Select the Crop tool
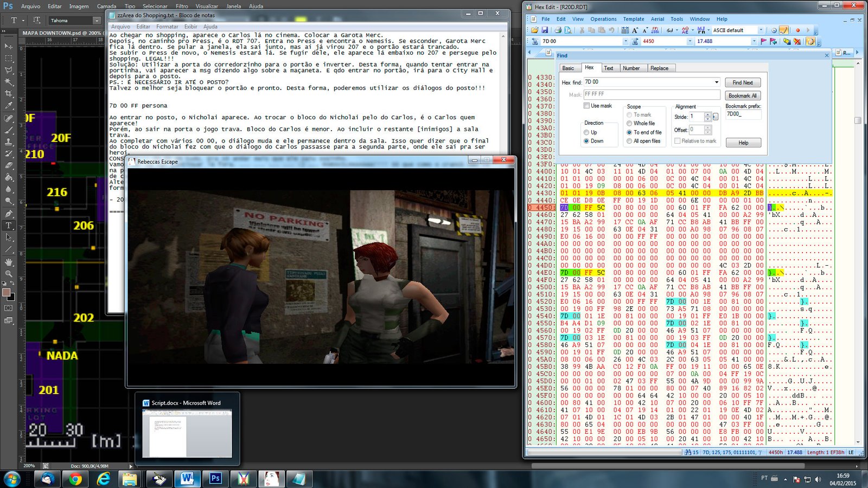 coord(9,94)
